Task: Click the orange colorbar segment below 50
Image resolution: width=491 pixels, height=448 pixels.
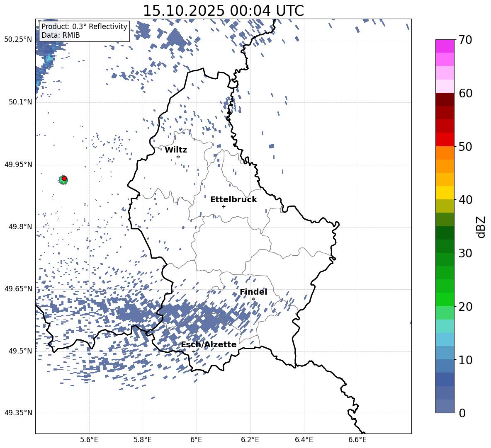Action: point(445,153)
